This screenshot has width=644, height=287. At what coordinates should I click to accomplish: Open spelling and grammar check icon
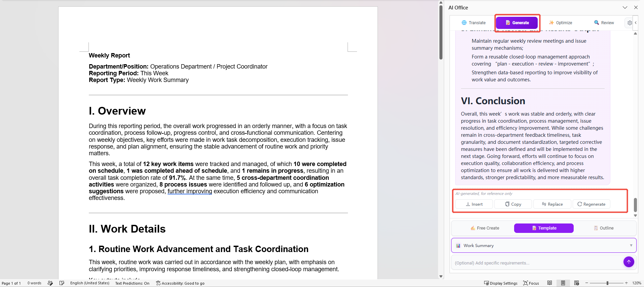[62, 283]
